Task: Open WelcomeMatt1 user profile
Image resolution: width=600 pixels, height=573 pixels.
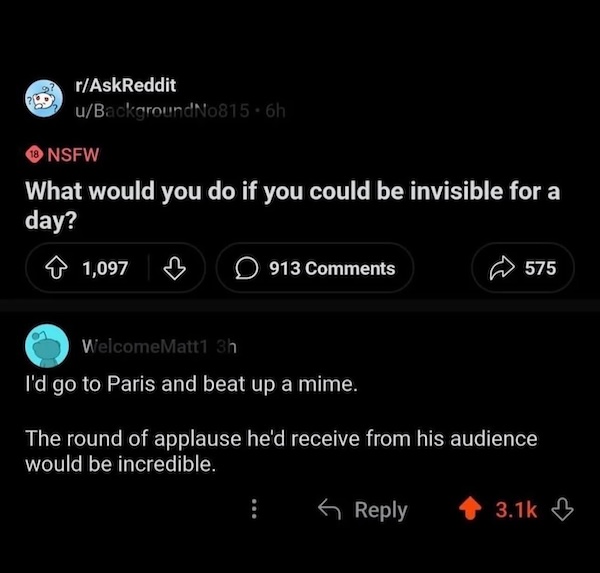Action: tap(145, 347)
